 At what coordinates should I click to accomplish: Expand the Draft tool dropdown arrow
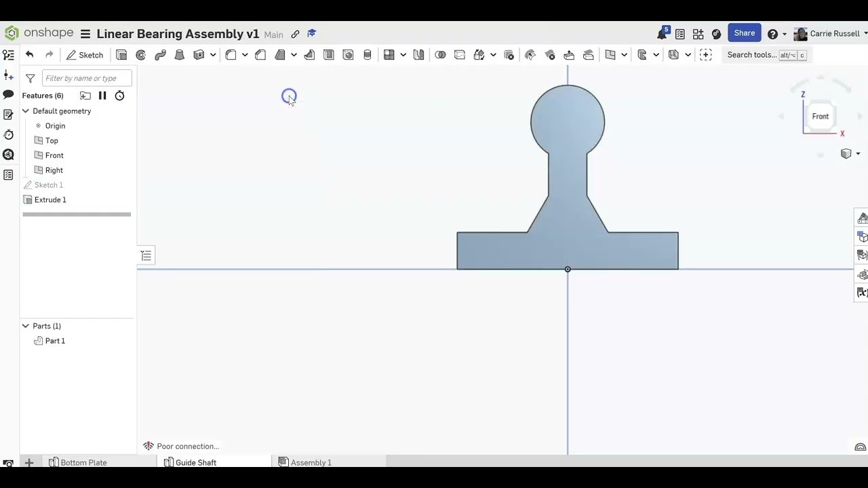coord(294,55)
